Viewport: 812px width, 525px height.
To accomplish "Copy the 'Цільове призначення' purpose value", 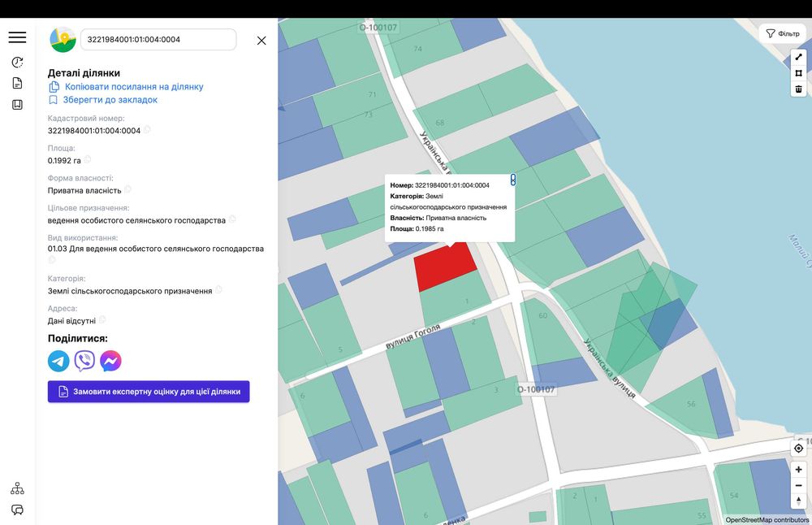I will pos(232,219).
